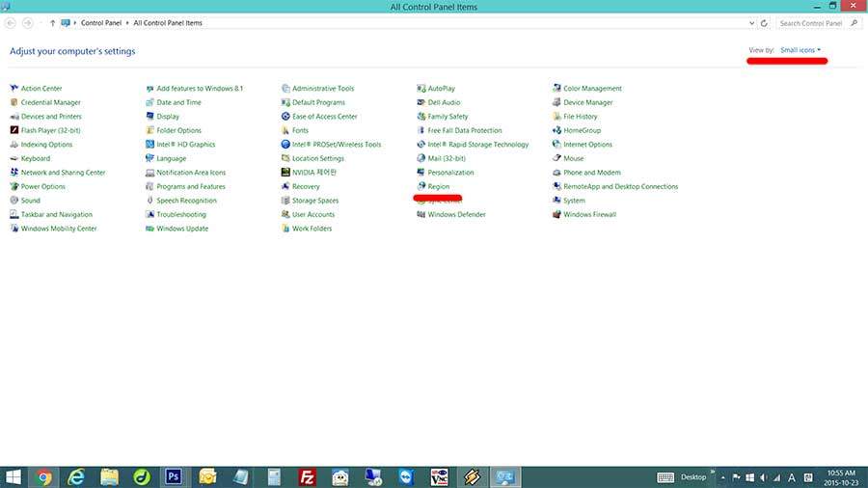Screen dimensions: 868x488
Task: Open the Sound speaker icon
Action: [14, 201]
